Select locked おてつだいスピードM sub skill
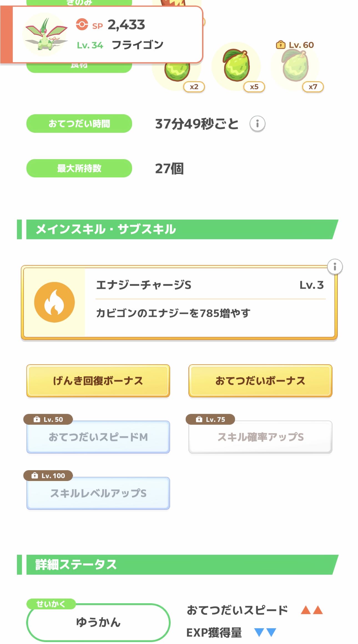Image resolution: width=358 pixels, height=644 pixels. tap(98, 437)
